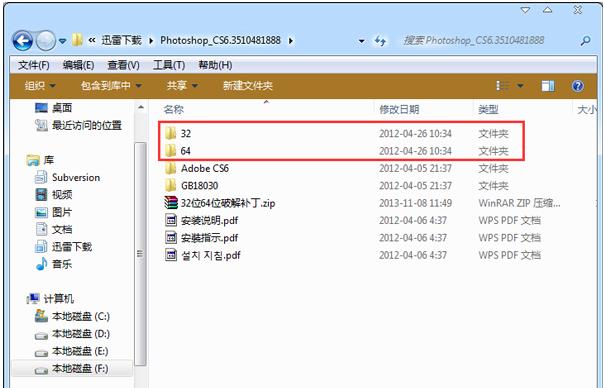This screenshot has height=388, width=604.
Task: Expand arrow after Photoshop_CS6 breadcrumb
Action: click(290, 41)
